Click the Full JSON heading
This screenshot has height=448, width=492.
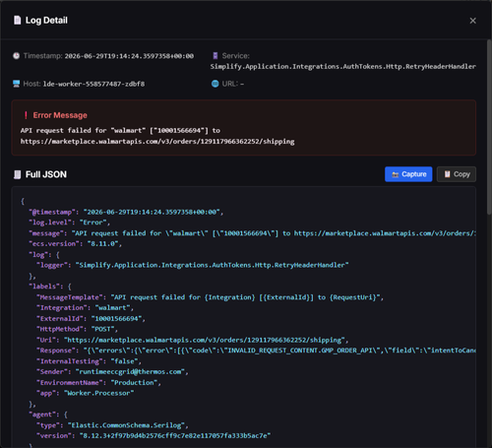point(46,174)
